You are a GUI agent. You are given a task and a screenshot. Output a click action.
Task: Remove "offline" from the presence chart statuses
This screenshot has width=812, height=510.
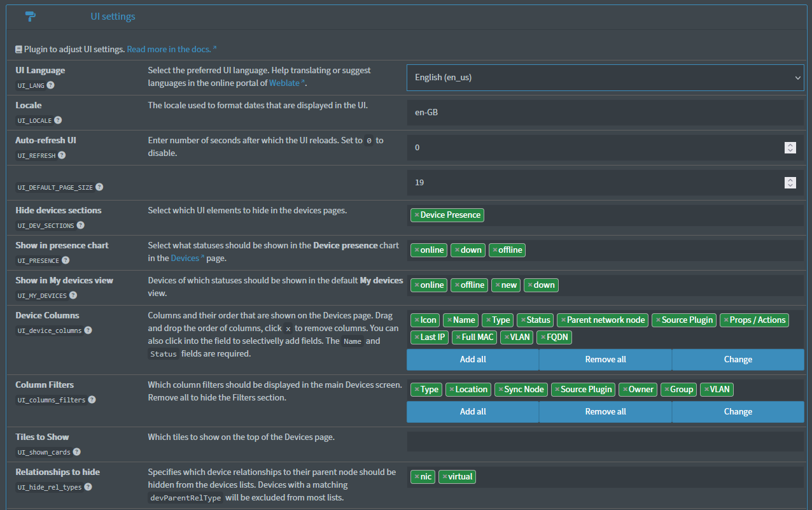(x=494, y=250)
